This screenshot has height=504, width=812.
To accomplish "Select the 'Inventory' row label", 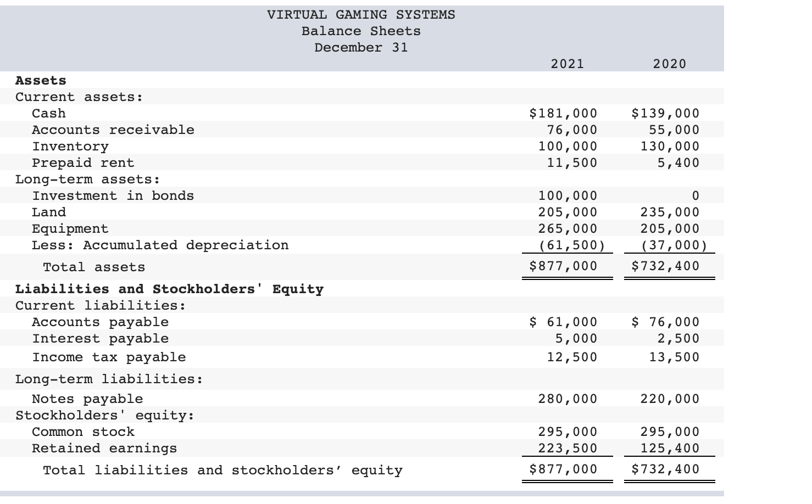I will tap(70, 146).
